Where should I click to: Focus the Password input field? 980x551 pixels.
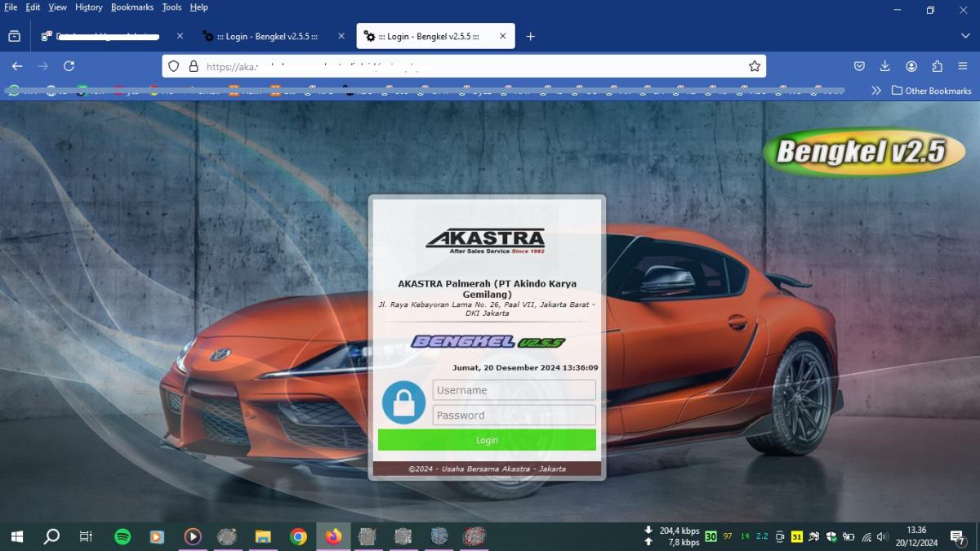coord(514,415)
